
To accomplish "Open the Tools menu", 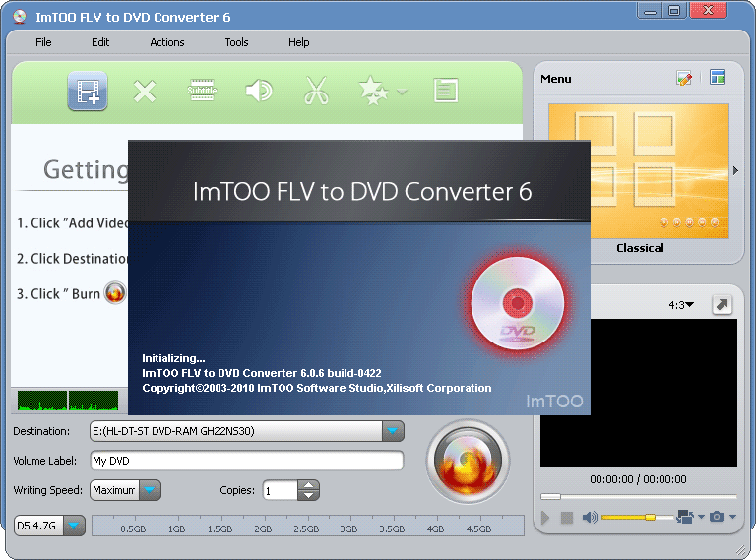I will tap(236, 42).
